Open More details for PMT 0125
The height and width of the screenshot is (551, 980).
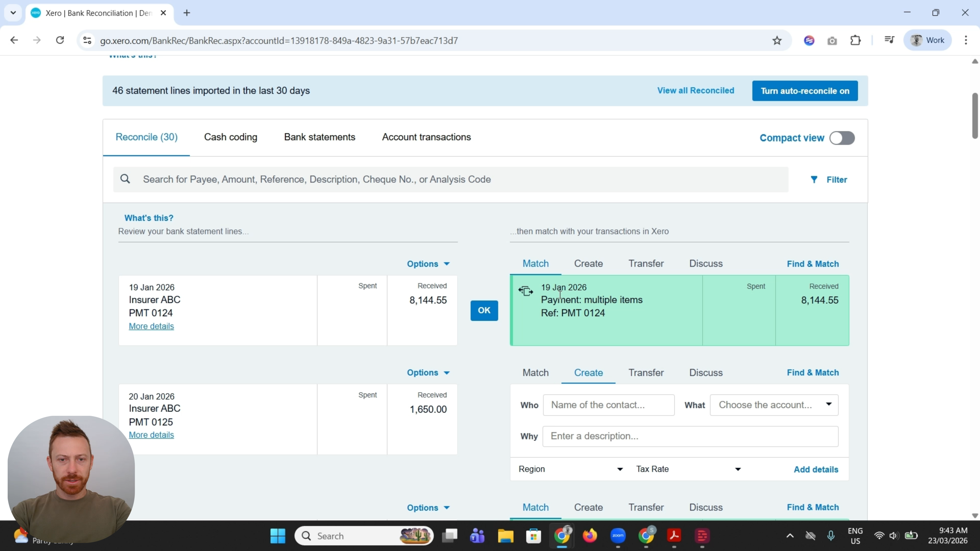[151, 435]
